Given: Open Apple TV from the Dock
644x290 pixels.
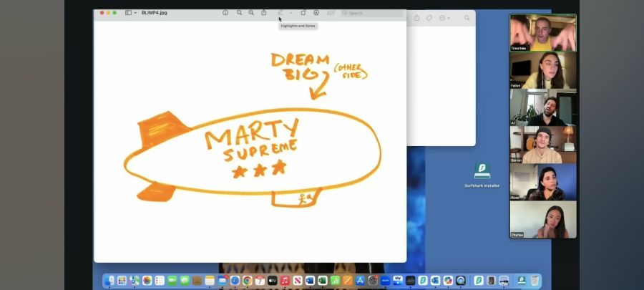Looking at the screenshot, I should [273, 281].
